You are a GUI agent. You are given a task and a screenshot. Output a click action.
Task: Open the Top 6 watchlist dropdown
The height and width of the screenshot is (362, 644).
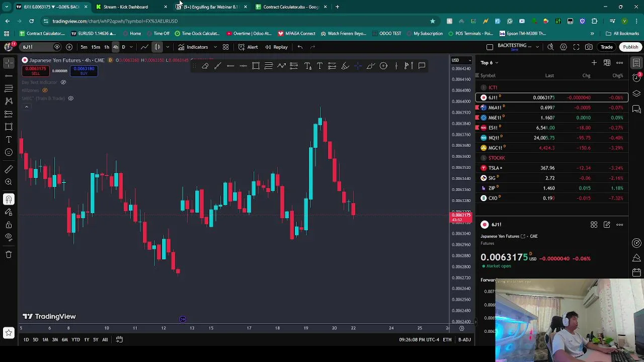(x=489, y=63)
